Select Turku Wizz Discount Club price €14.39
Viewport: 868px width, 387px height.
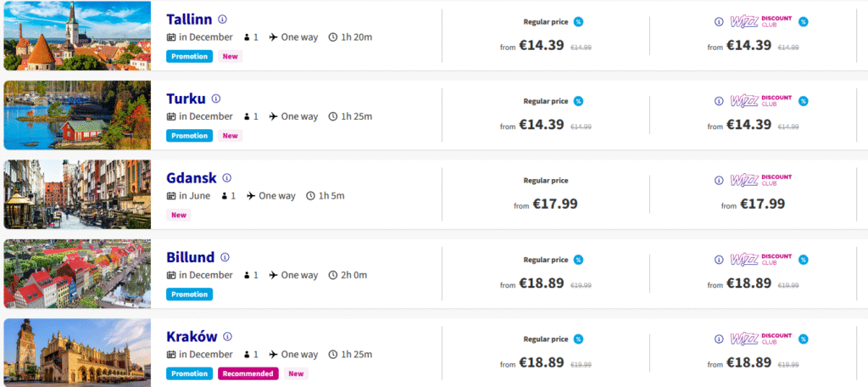tap(748, 125)
